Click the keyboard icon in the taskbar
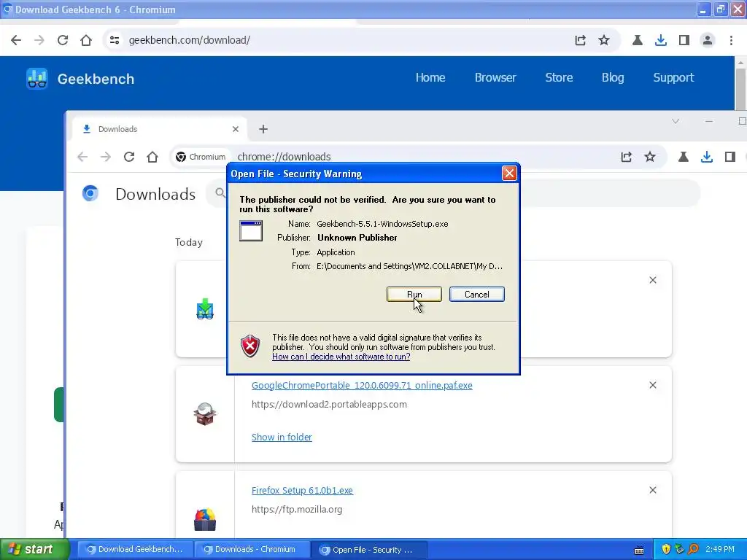Image resolution: width=747 pixels, height=560 pixels. tap(639, 551)
